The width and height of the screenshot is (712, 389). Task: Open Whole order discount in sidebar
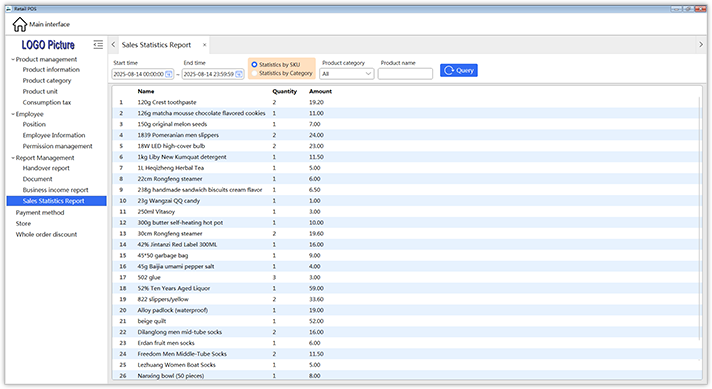pyautogui.click(x=46, y=235)
